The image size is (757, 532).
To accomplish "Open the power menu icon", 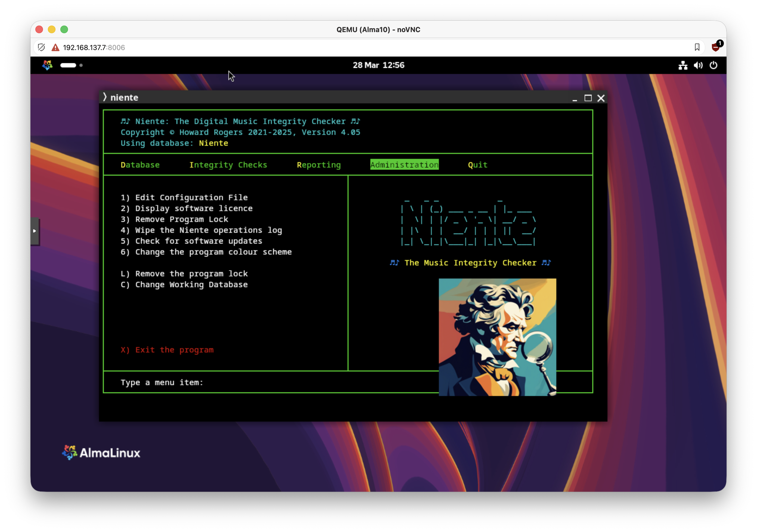I will click(x=713, y=65).
